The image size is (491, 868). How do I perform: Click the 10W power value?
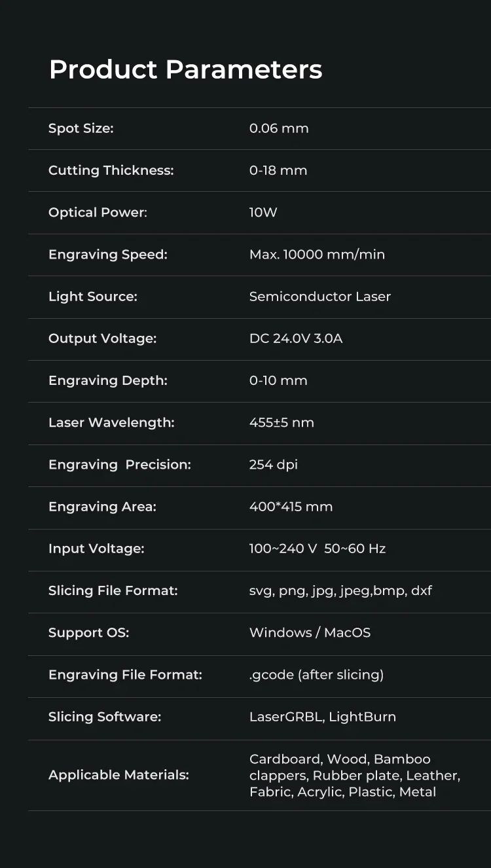[263, 212]
